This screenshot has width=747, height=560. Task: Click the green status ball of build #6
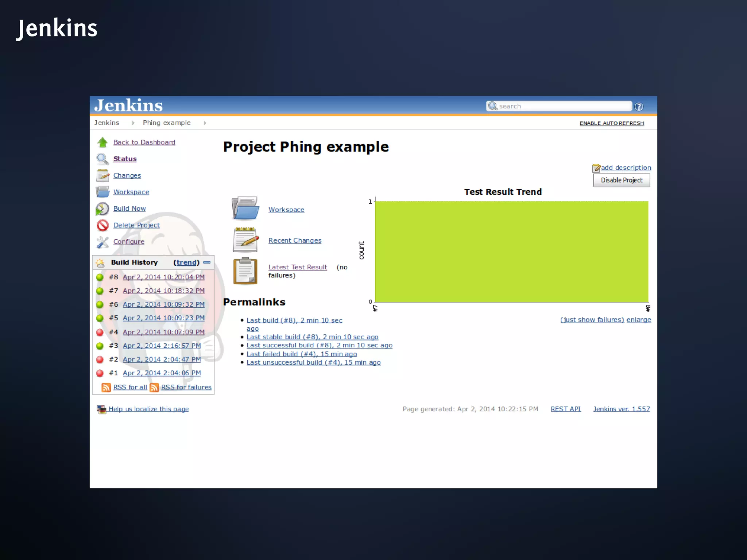(x=100, y=304)
